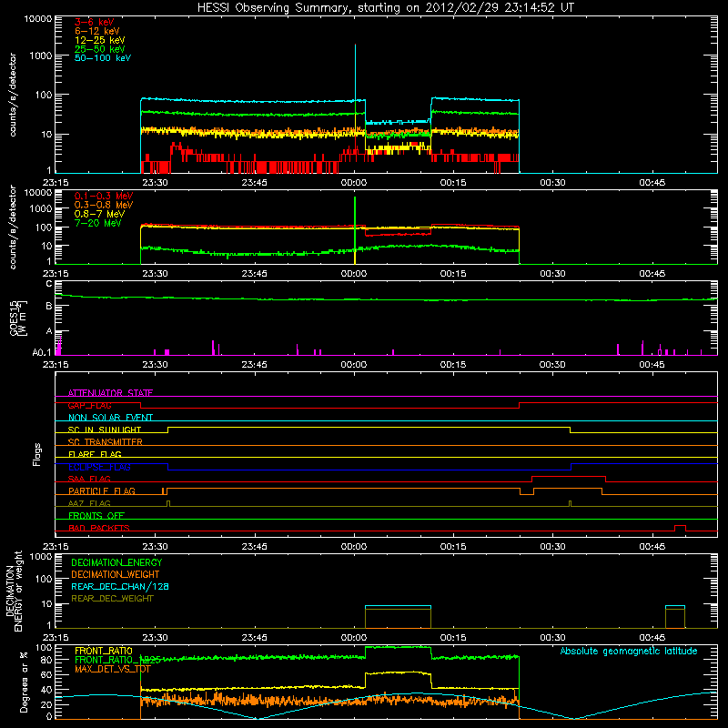Click the DECIMATION_ENERGY legend label
728x728 pixels.
(x=116, y=562)
